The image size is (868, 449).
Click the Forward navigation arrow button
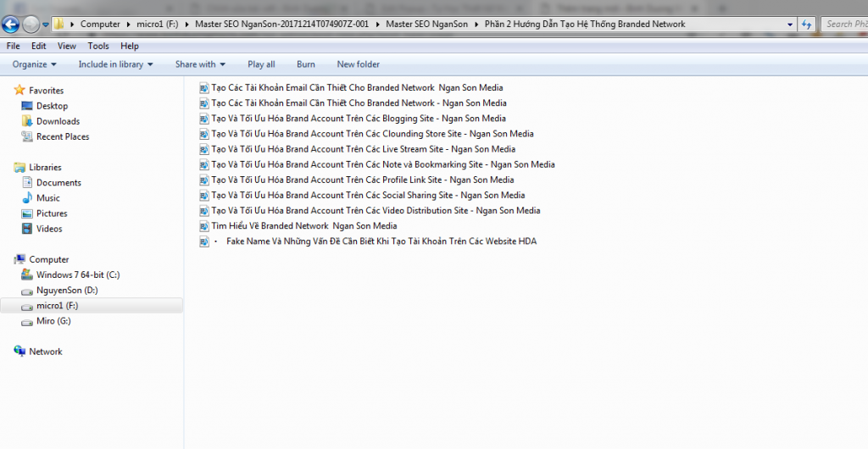[x=31, y=25]
